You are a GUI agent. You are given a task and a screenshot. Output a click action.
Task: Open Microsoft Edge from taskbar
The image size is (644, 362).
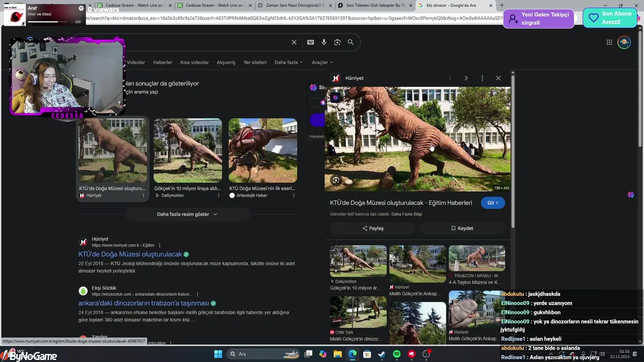[352, 354]
